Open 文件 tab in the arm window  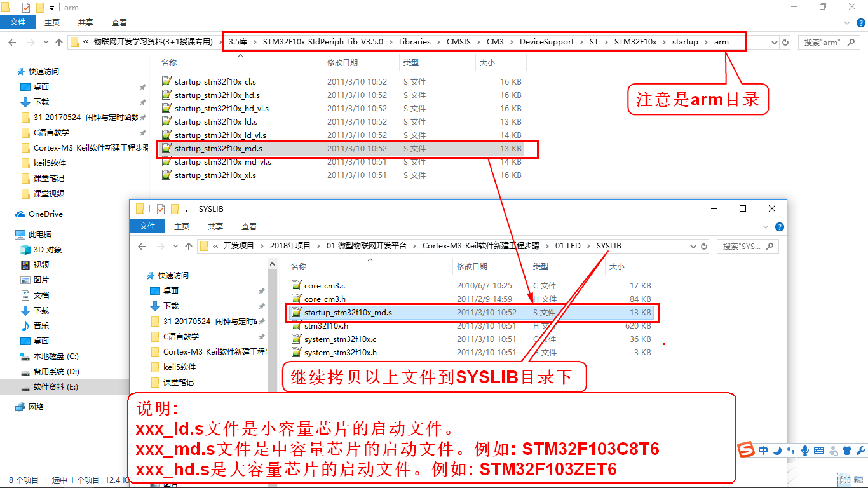[18, 23]
